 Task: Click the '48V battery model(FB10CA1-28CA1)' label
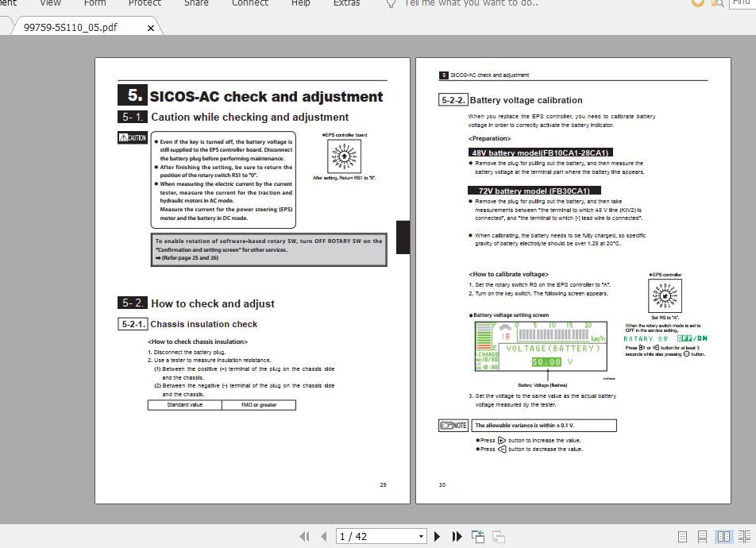coord(540,152)
